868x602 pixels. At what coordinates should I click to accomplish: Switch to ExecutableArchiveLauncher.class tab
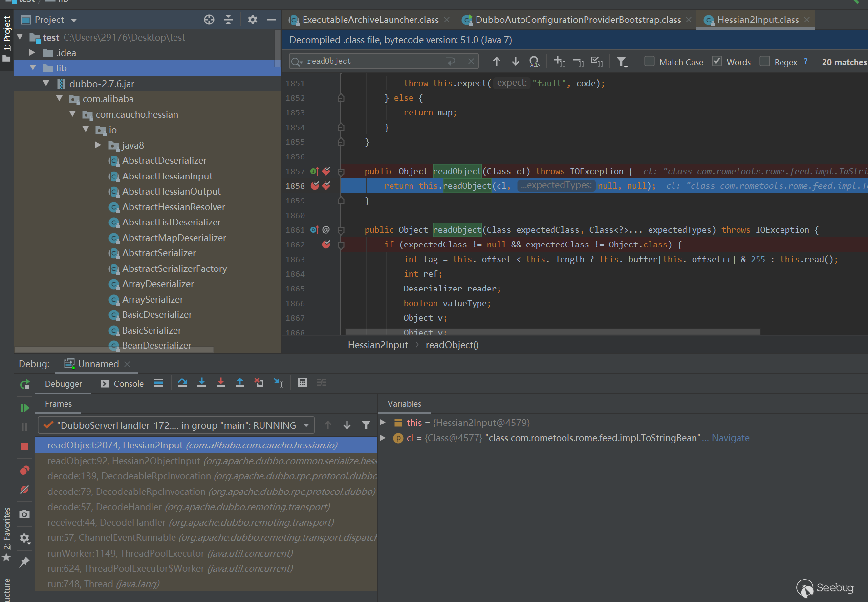tap(370, 20)
